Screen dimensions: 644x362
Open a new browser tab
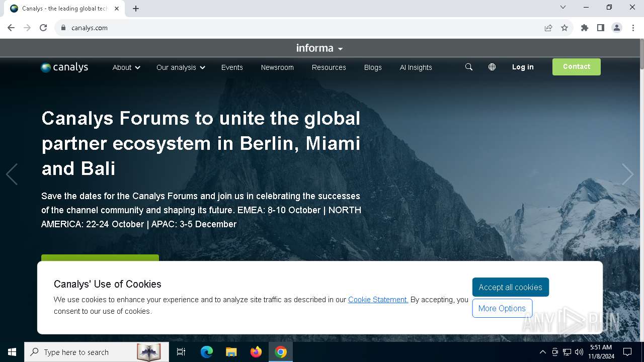click(136, 9)
